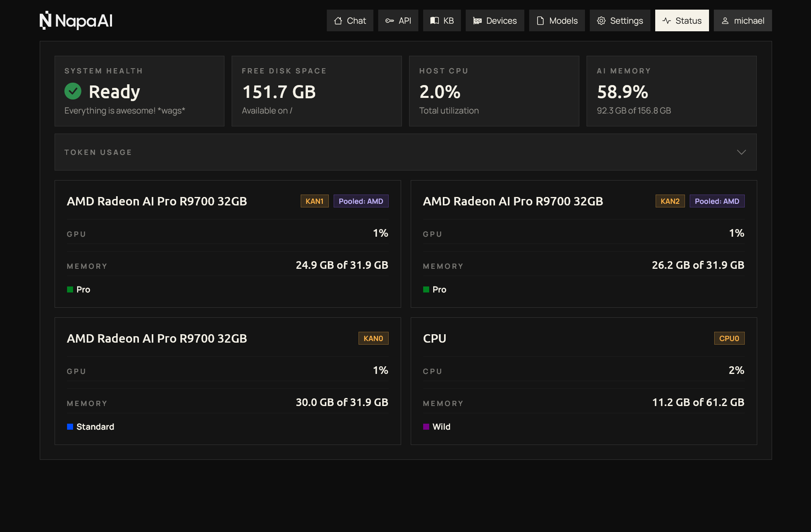Click green Pro swatch on KAN1 card
The image size is (811, 532).
(70, 289)
